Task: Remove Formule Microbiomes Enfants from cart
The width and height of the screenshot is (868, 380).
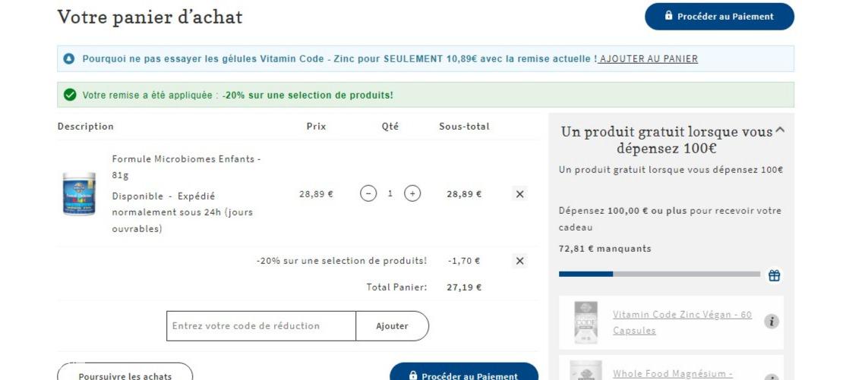Action: [519, 194]
